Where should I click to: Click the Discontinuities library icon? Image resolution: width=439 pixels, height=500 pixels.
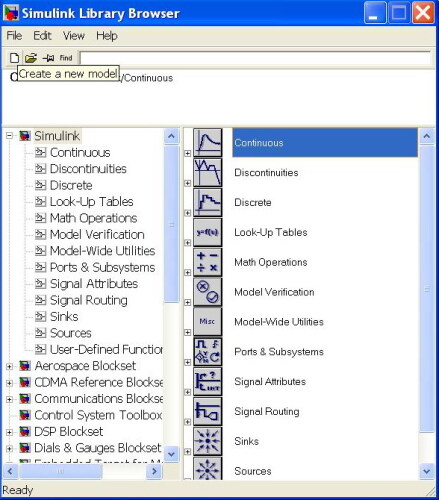coord(207,172)
